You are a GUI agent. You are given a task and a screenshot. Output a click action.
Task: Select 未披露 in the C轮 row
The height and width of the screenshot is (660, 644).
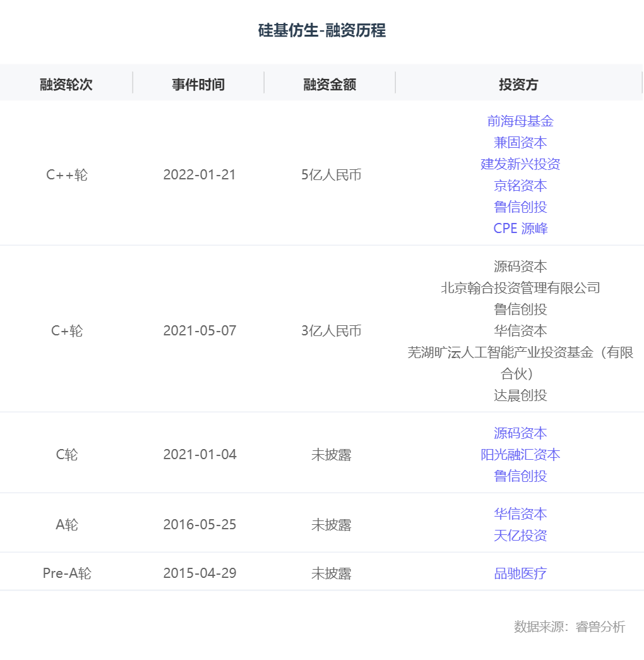pyautogui.click(x=331, y=455)
